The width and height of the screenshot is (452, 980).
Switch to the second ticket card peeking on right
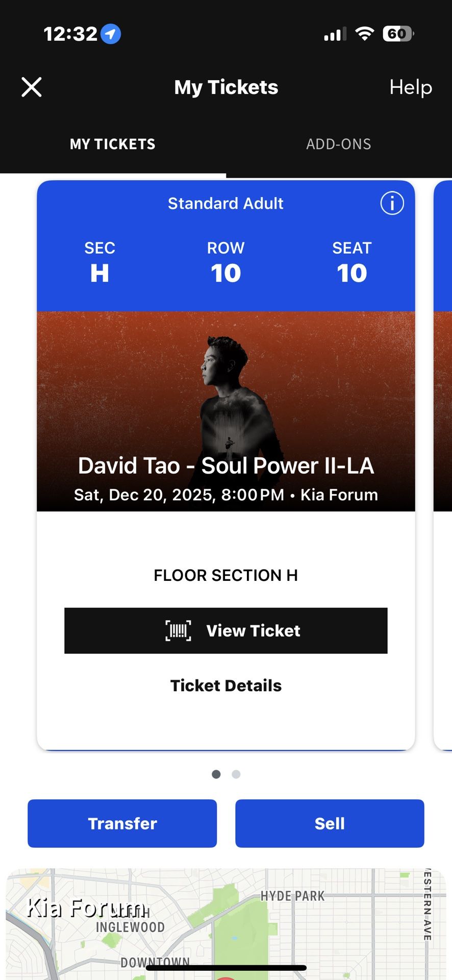(x=444, y=459)
